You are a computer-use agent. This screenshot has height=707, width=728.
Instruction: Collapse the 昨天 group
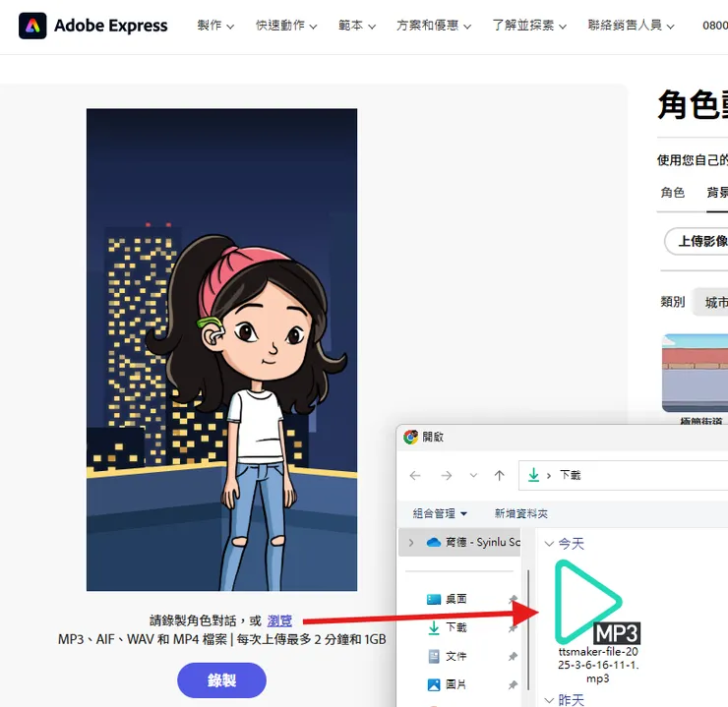coord(549,700)
